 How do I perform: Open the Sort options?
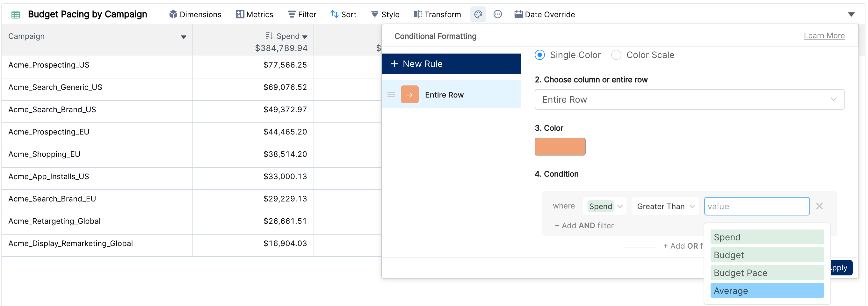[343, 14]
